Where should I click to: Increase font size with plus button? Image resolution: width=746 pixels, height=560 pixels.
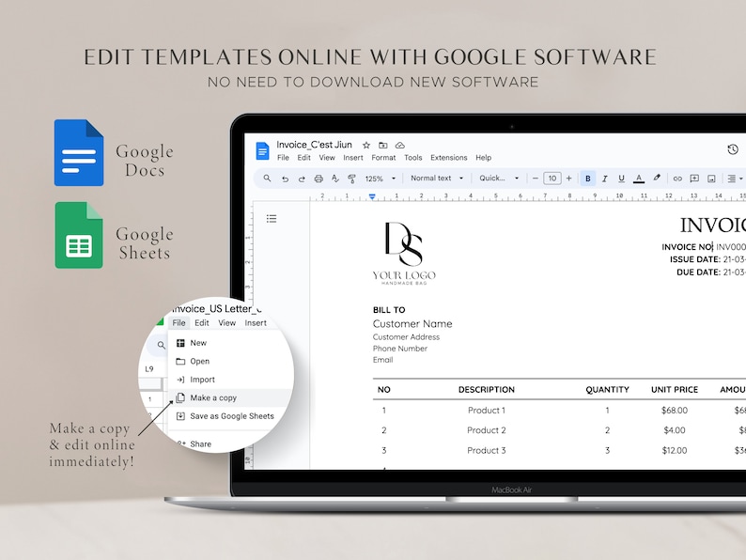(568, 179)
